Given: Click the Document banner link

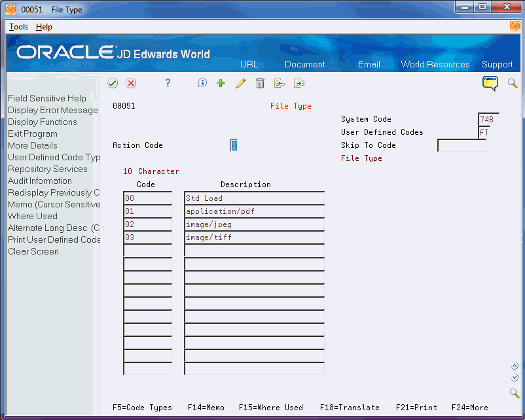Looking at the screenshot, I should click(x=304, y=64).
